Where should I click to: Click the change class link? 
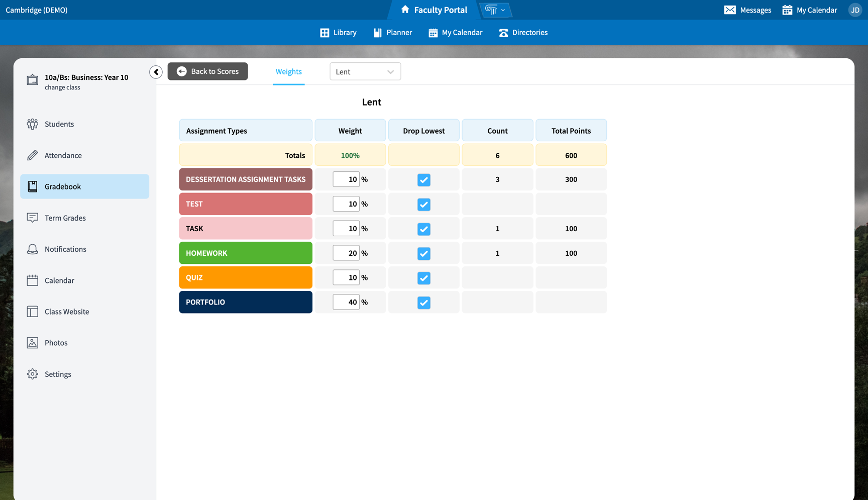(62, 87)
